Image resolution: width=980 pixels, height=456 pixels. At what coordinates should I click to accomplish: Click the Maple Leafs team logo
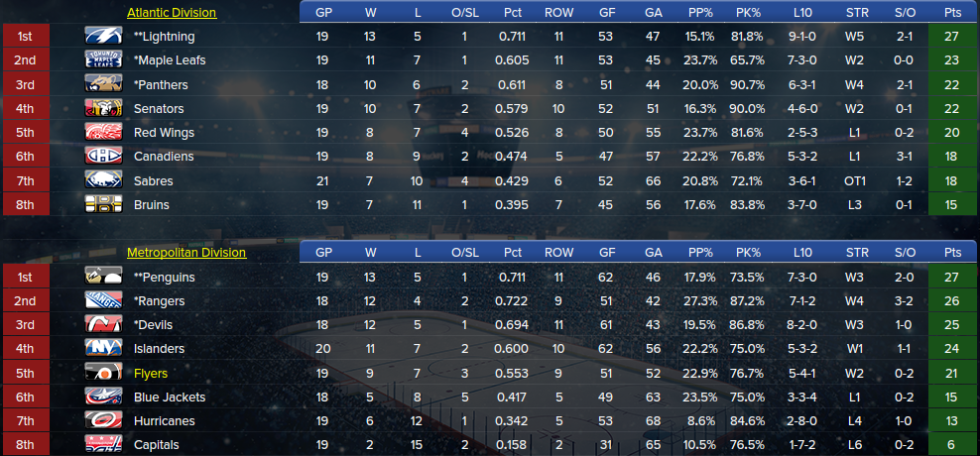(104, 59)
